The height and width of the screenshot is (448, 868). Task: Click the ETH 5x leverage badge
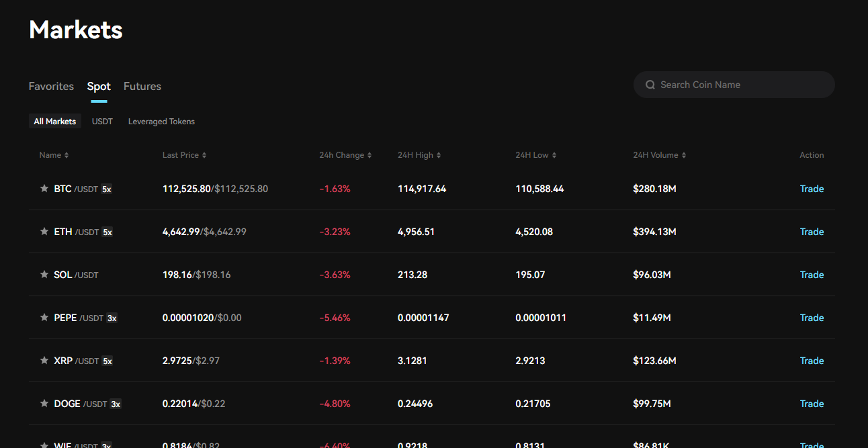click(x=107, y=232)
